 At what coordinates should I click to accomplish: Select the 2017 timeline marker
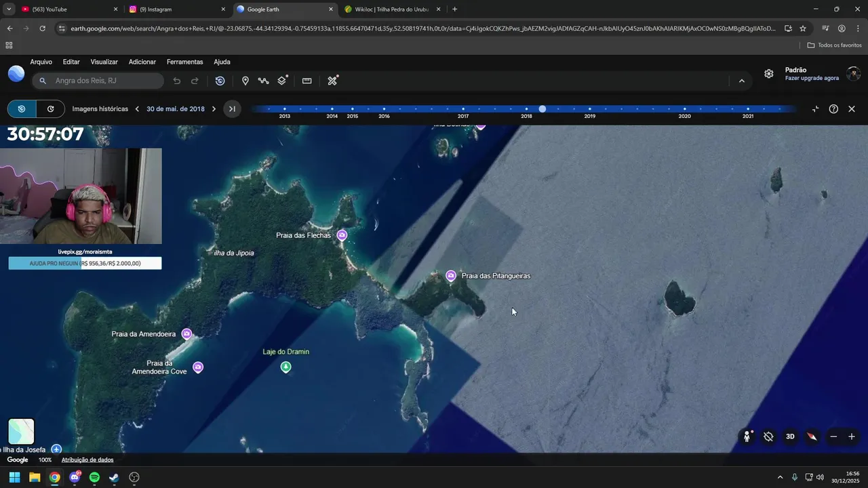click(x=463, y=109)
